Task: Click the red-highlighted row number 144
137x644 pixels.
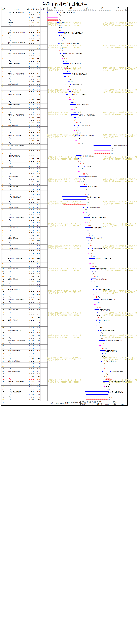Action: pyautogui.click(x=3, y=379)
